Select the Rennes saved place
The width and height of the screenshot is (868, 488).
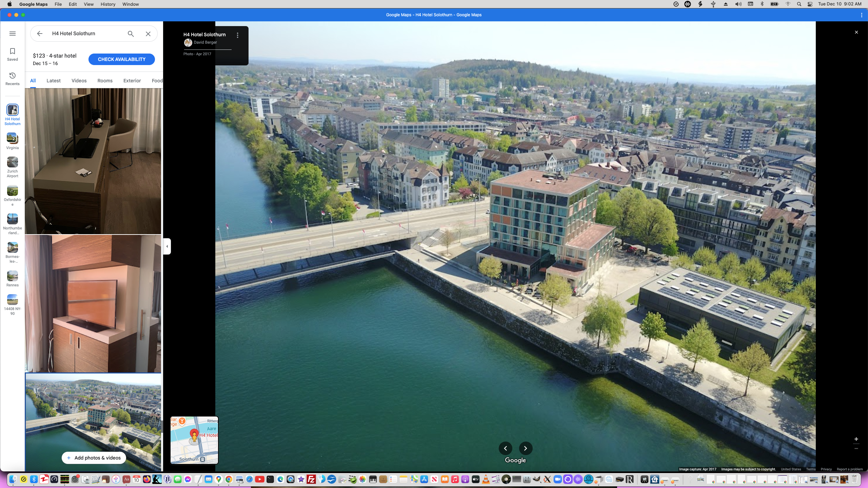[12, 278]
